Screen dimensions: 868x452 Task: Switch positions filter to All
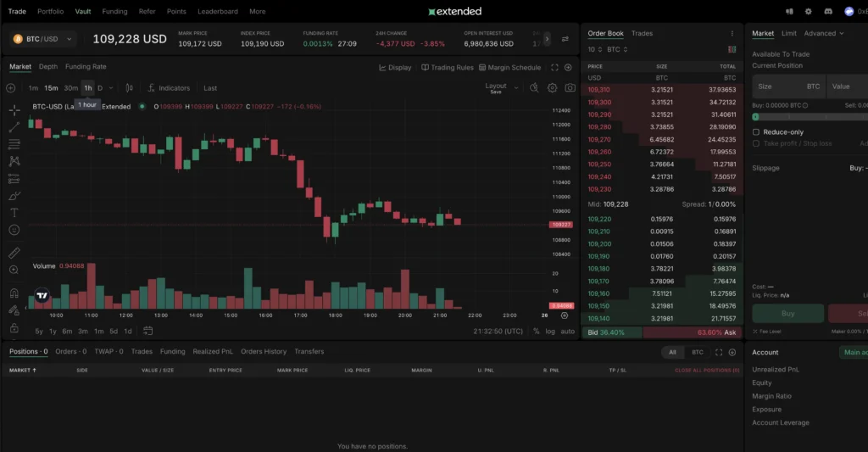pyautogui.click(x=672, y=352)
